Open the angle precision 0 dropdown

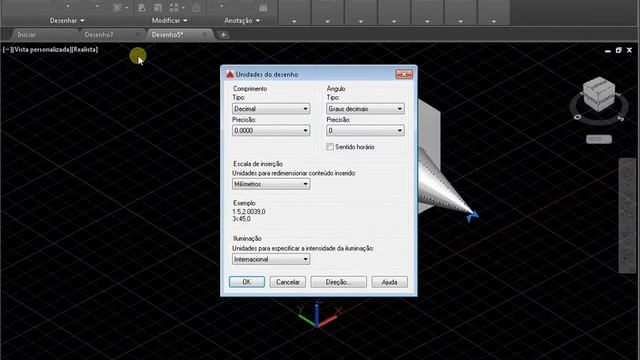pyautogui.click(x=365, y=131)
